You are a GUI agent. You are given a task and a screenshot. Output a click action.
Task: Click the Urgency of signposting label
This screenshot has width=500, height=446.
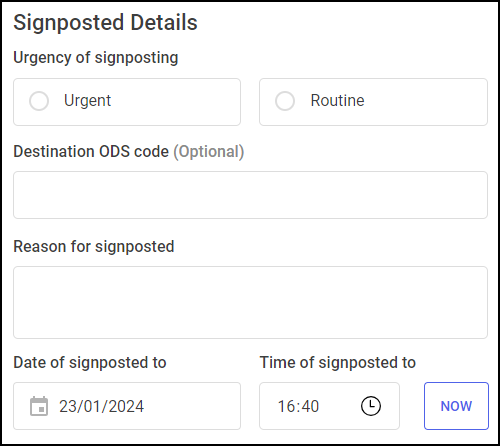click(96, 58)
